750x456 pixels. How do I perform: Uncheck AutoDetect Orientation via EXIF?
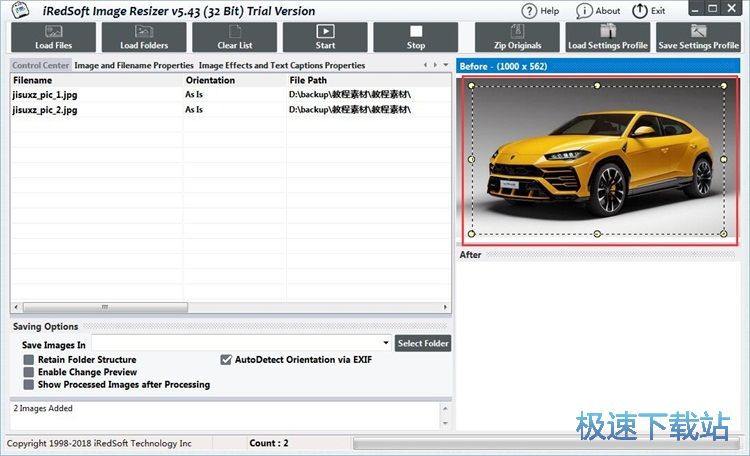pos(226,359)
